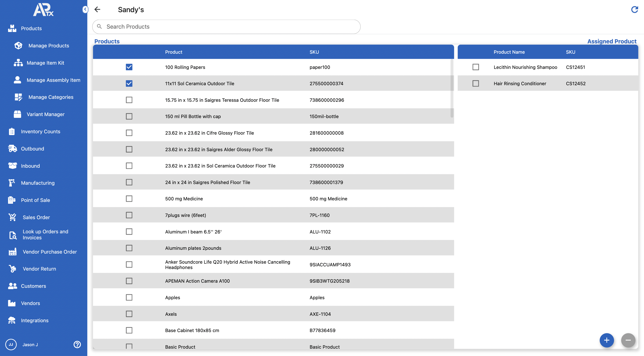Click the back arrow next to Sandy's
Image resolution: width=644 pixels, height=356 pixels.
coord(97,9)
